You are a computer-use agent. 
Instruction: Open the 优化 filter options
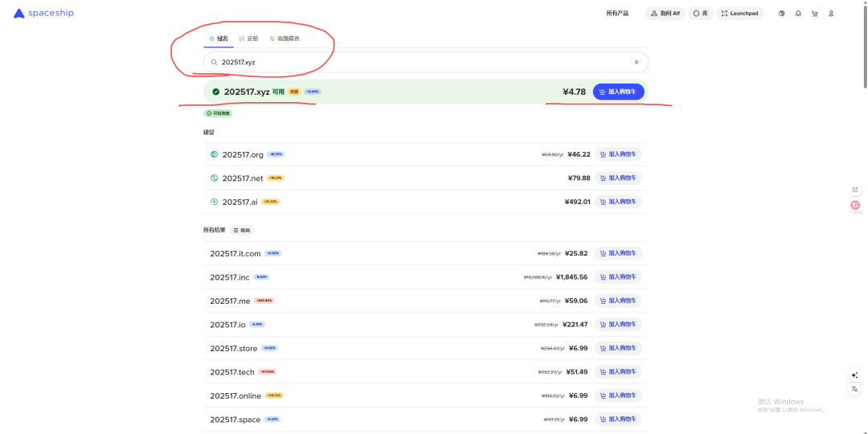pyautogui.click(x=242, y=230)
